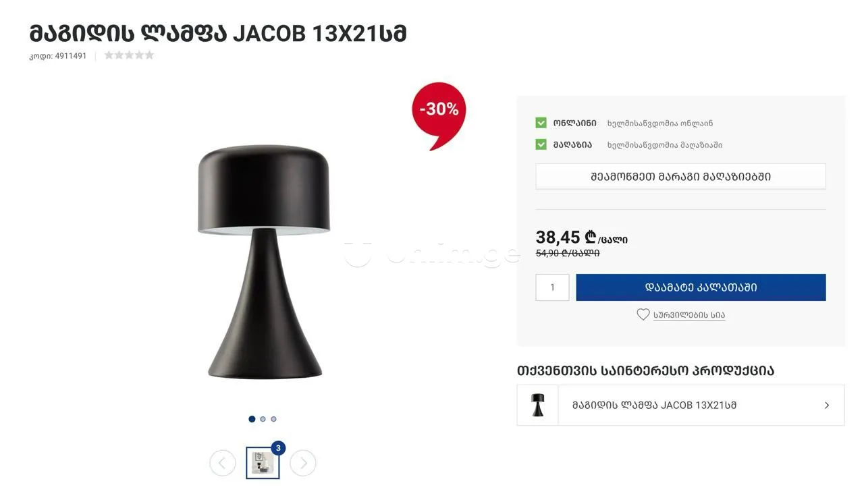Image resolution: width=864 pixels, height=504 pixels.
Task: Click the product code 4911491 text
Action: [58, 56]
